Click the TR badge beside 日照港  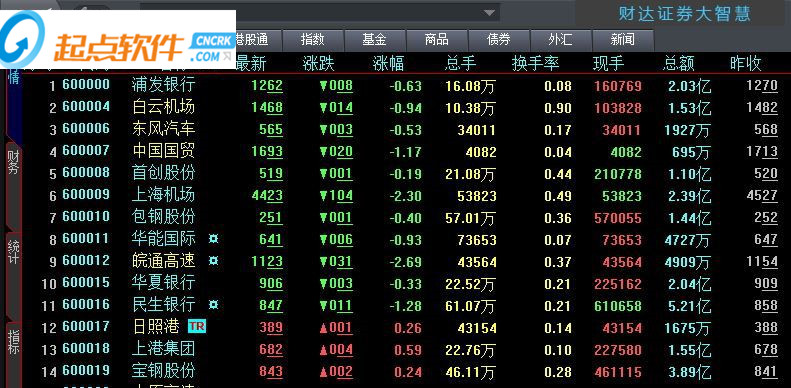point(197,326)
